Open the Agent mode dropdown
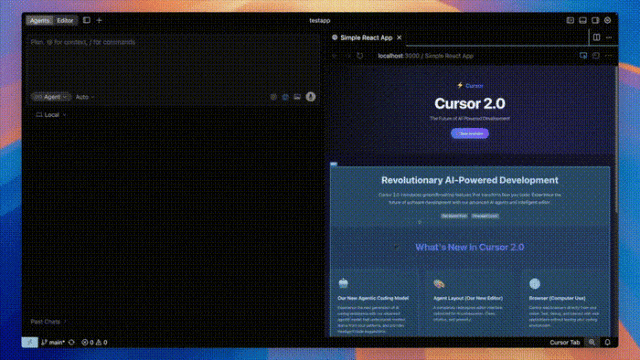This screenshot has width=640, height=360. tap(51, 97)
